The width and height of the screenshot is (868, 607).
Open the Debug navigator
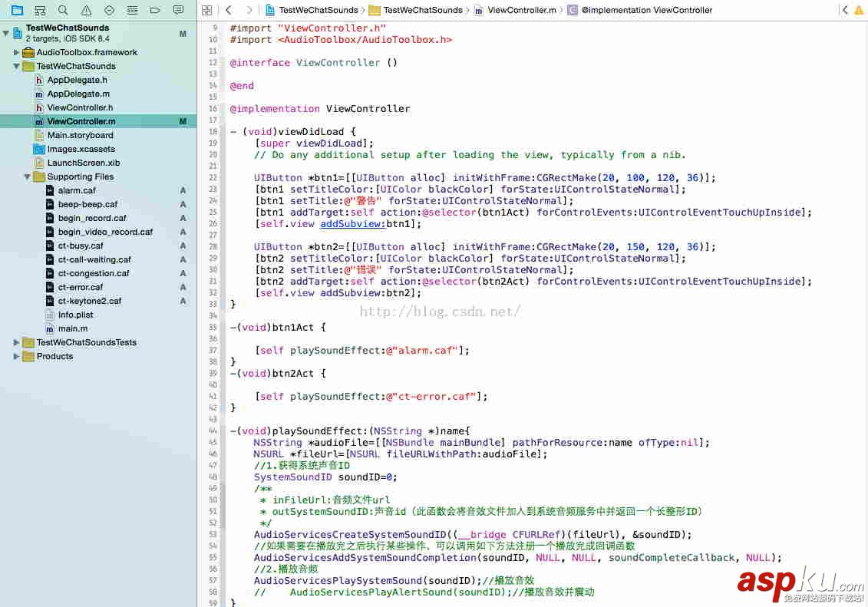[132, 10]
